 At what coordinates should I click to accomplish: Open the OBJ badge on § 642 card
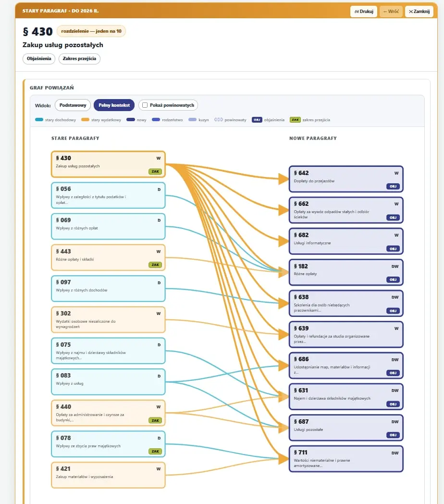point(393,187)
